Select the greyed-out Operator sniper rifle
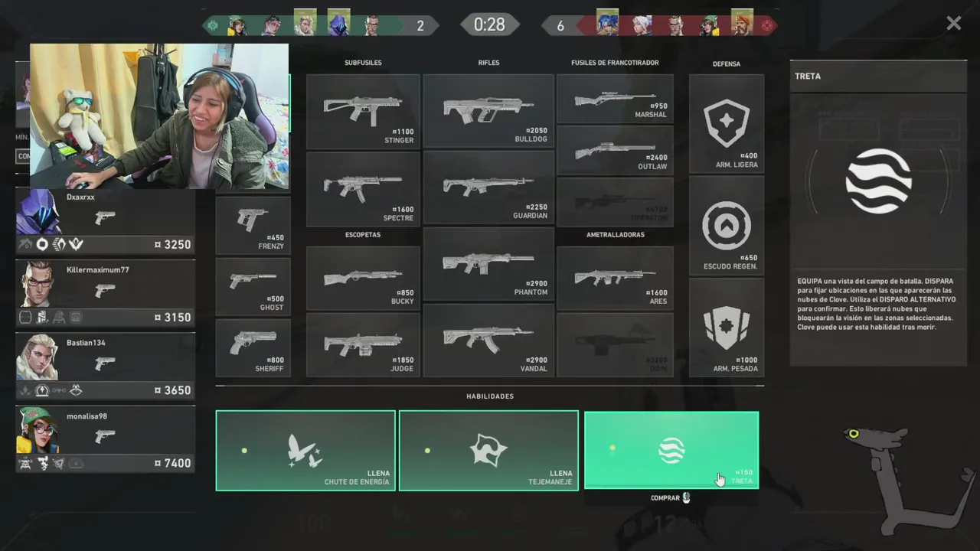This screenshot has width=980, height=551. tap(615, 202)
